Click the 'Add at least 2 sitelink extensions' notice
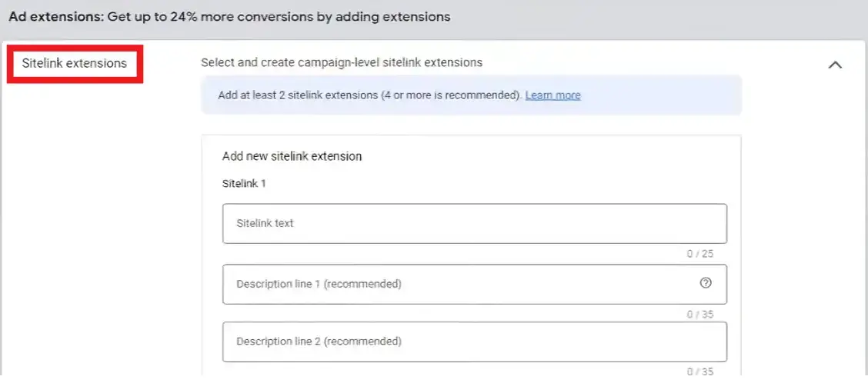 pyautogui.click(x=471, y=95)
